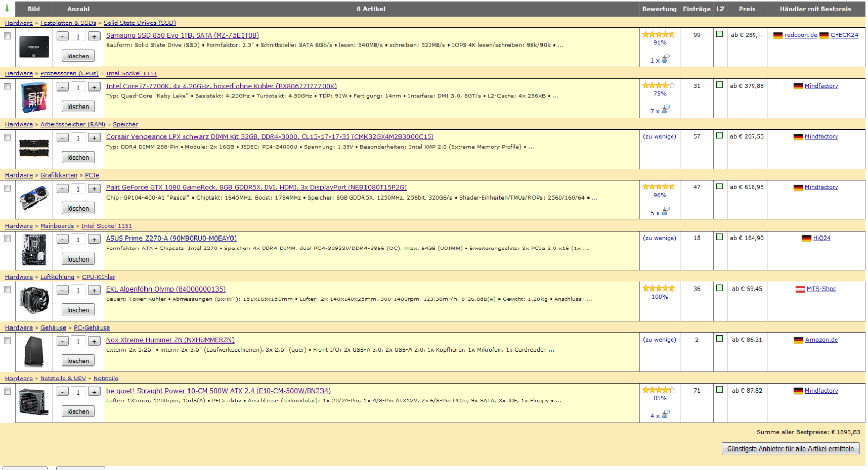
Task: Focus the quantity field for the Nox Xtreme Hummer
Action: click(78, 342)
